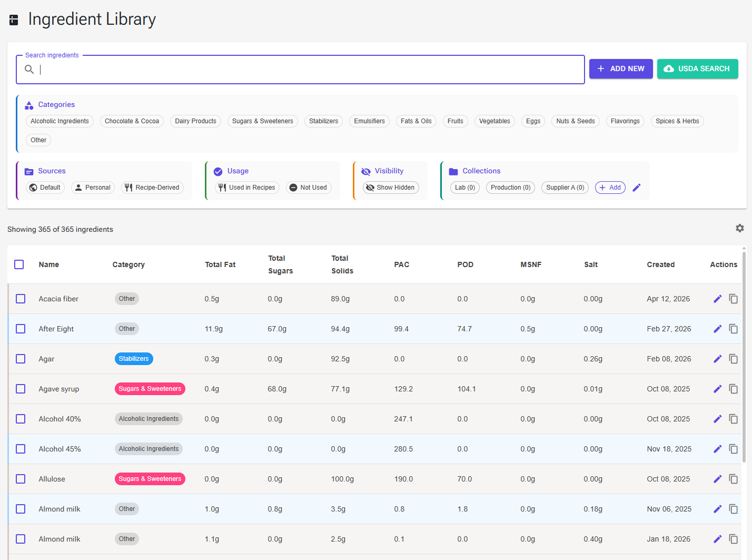Edit the Allulose ingredient row
This screenshot has height=560, width=752.
717,479
